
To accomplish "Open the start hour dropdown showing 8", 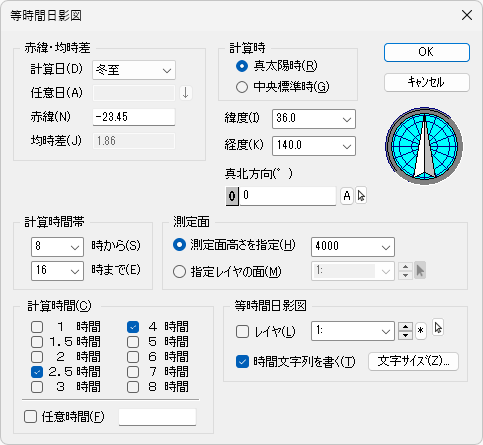I will point(57,247).
